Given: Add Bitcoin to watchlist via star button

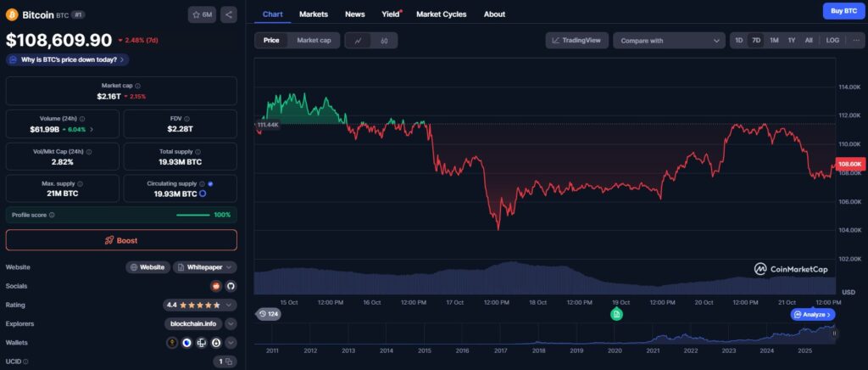Looking at the screenshot, I should tap(202, 15).
